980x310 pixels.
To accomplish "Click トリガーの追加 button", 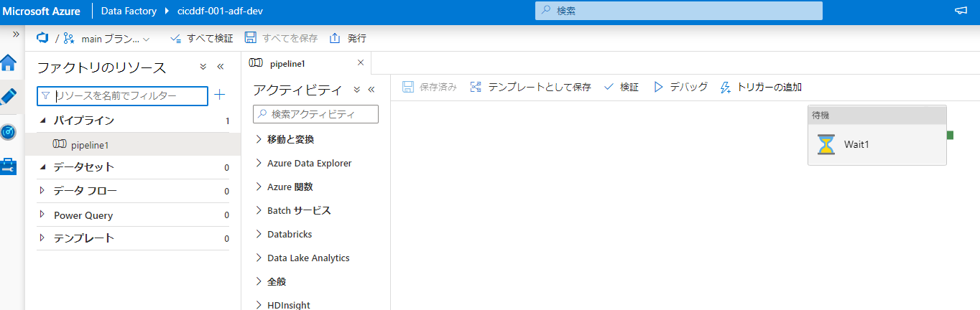I will pos(761,87).
